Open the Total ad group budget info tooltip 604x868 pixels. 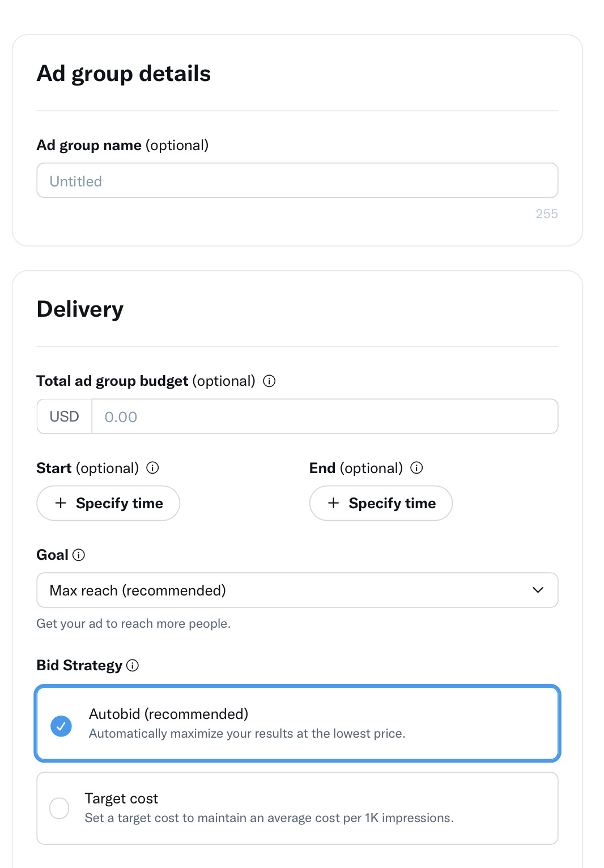click(x=270, y=381)
